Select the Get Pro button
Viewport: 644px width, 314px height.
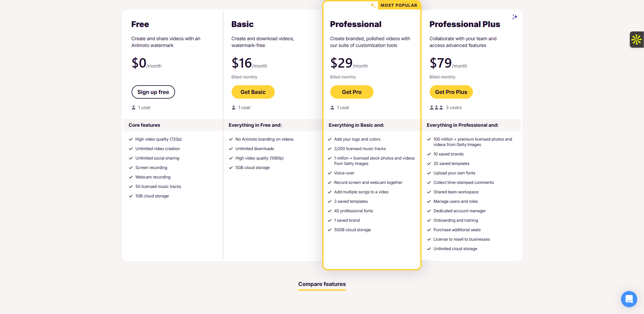click(352, 92)
